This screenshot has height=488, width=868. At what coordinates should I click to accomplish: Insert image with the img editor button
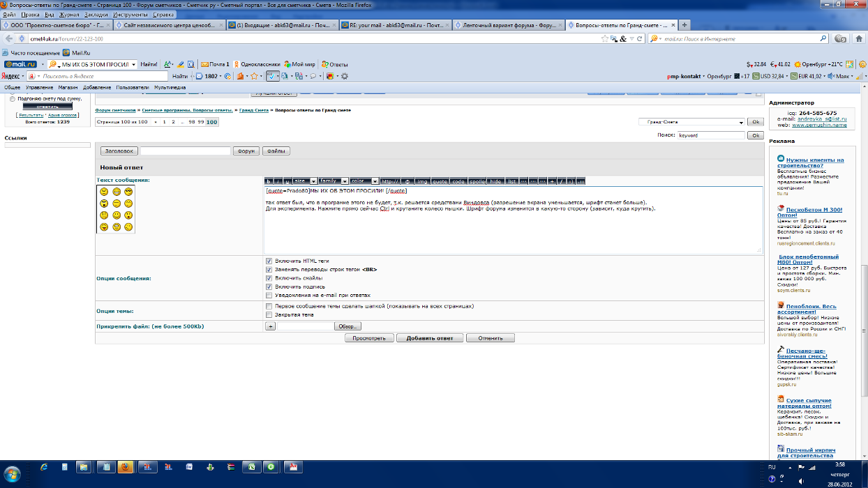pyautogui.click(x=422, y=181)
